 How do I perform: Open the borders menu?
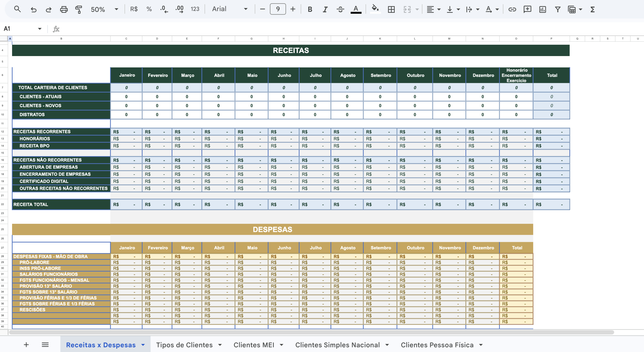tap(391, 9)
